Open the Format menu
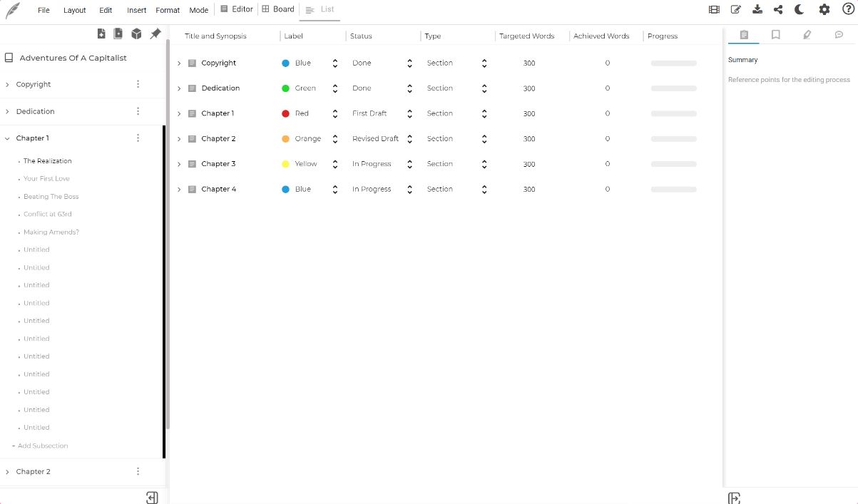 click(x=168, y=10)
